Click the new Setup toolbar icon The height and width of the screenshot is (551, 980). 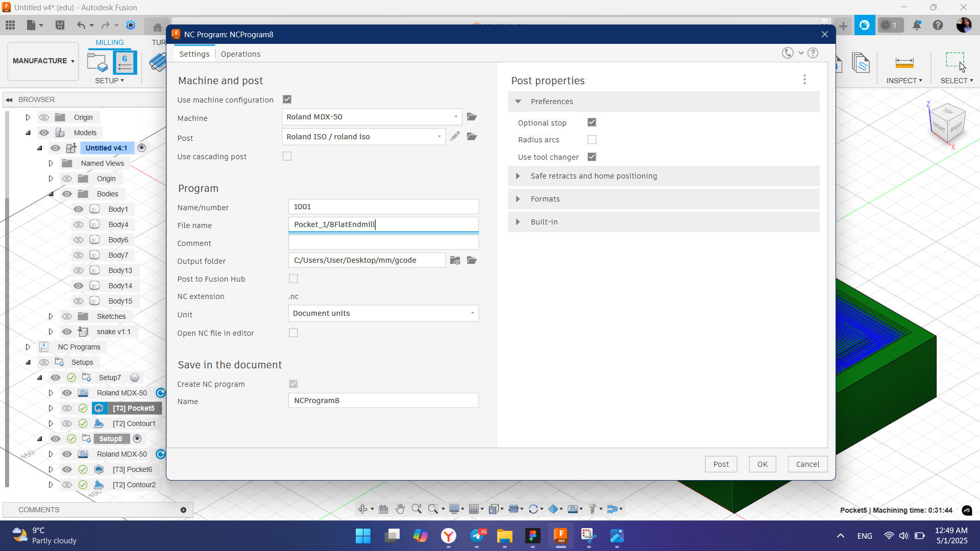click(x=97, y=62)
